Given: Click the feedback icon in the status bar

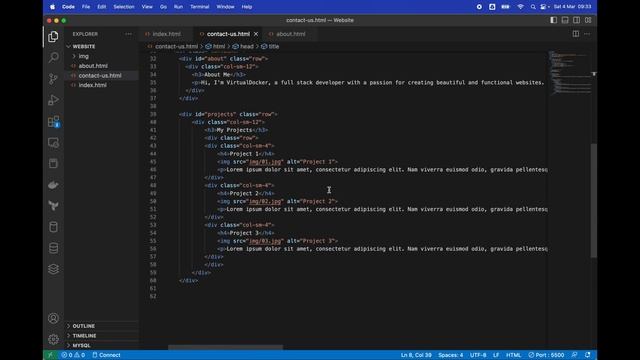Looking at the screenshot, I should click(574, 355).
